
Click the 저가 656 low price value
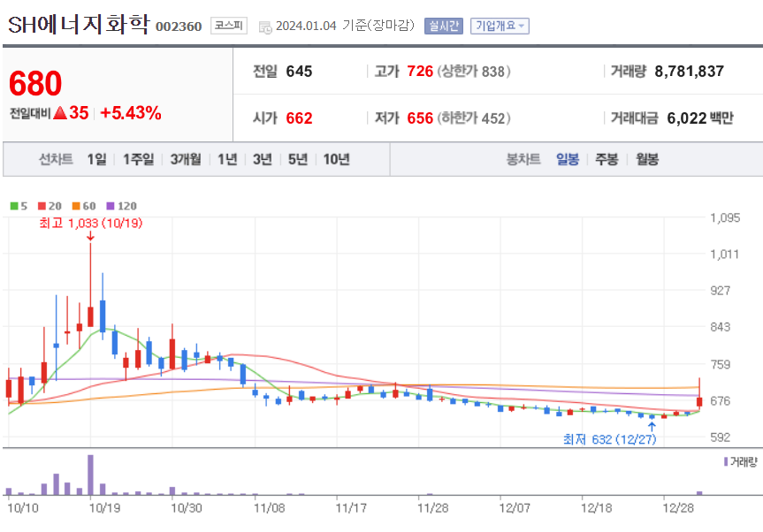420,118
